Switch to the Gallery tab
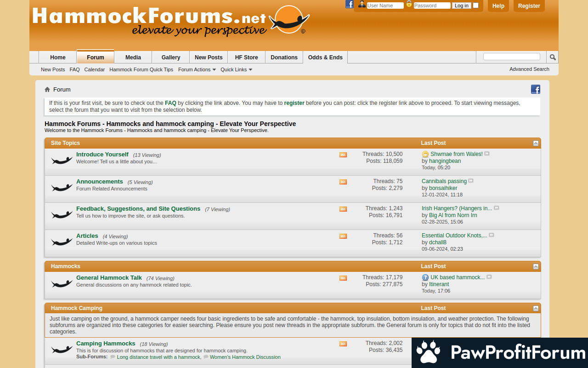The width and height of the screenshot is (588, 368). 170,57
